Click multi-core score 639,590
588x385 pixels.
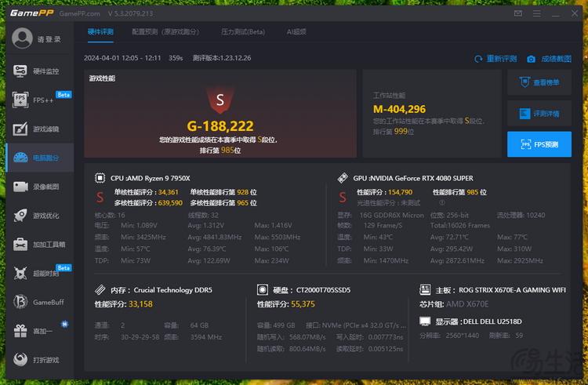pyautogui.click(x=170, y=203)
